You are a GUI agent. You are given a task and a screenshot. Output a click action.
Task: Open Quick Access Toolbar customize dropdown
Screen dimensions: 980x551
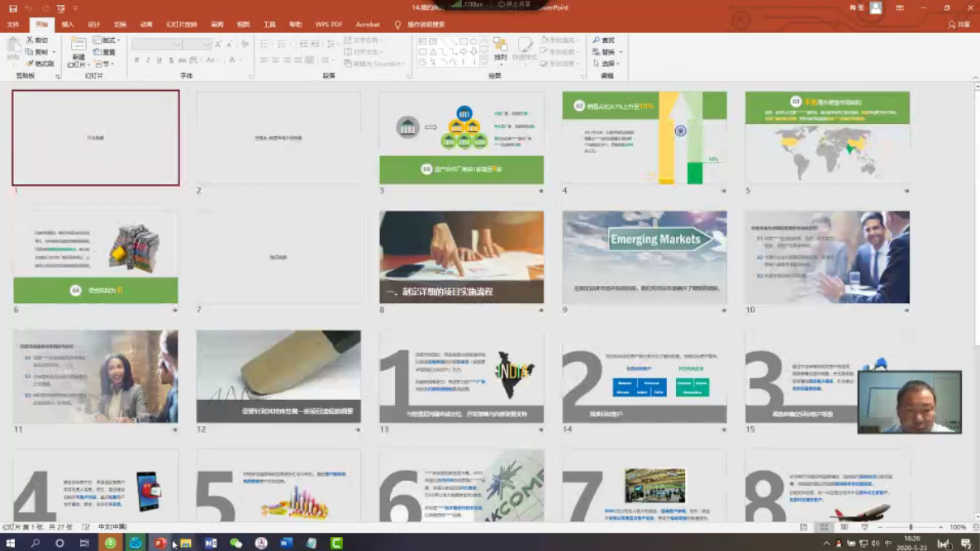[x=76, y=8]
